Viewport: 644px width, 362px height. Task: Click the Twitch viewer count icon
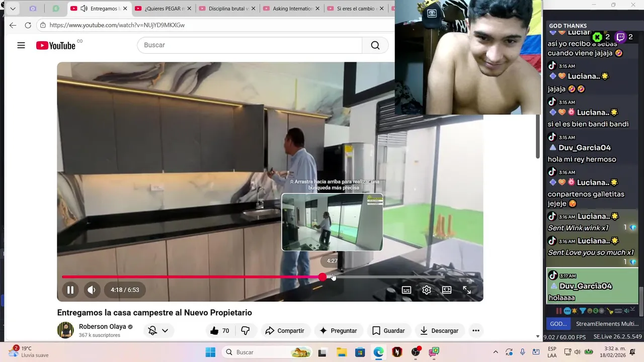click(621, 37)
